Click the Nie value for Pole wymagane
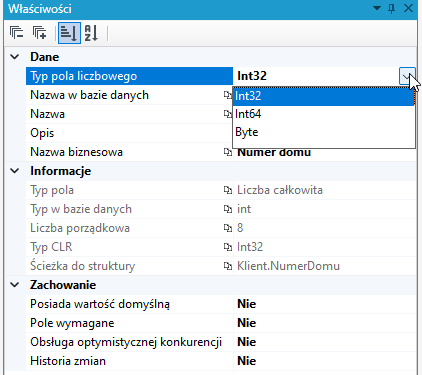The image size is (422, 375). (247, 323)
